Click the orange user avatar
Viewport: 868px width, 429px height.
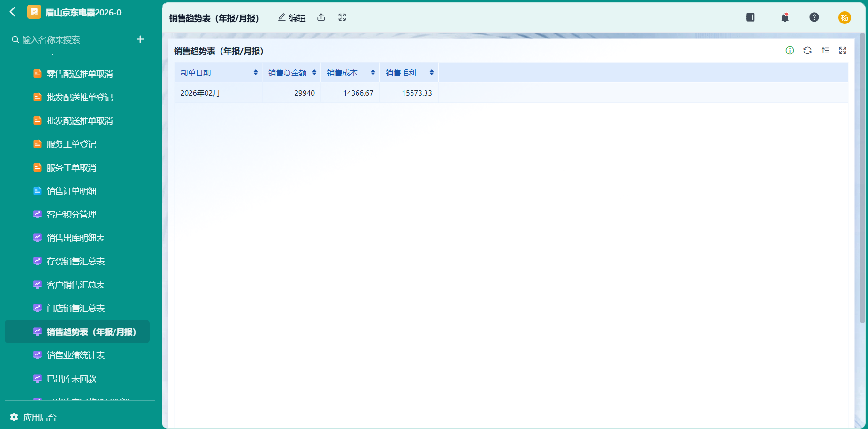[x=845, y=17]
